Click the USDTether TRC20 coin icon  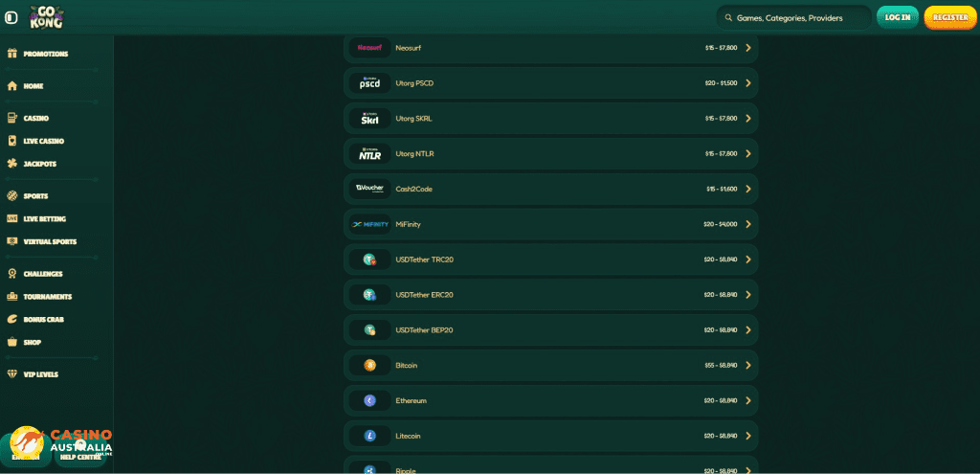pyautogui.click(x=369, y=260)
